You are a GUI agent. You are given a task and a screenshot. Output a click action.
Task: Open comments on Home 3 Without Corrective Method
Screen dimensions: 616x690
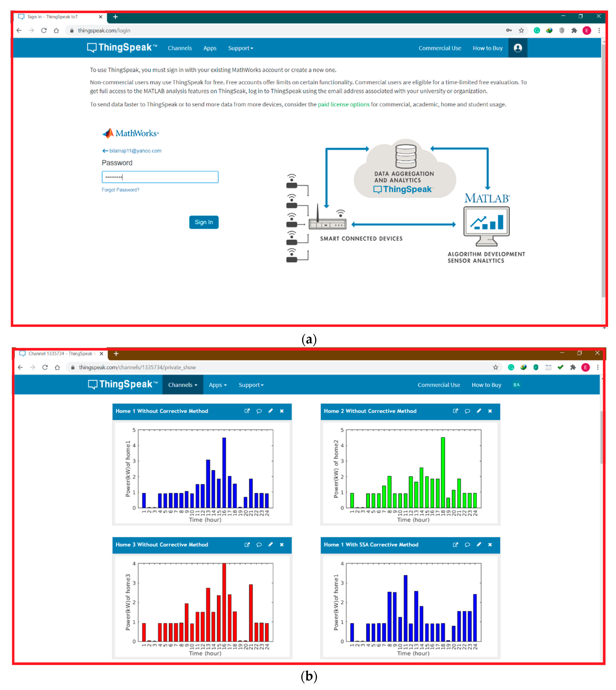[259, 544]
